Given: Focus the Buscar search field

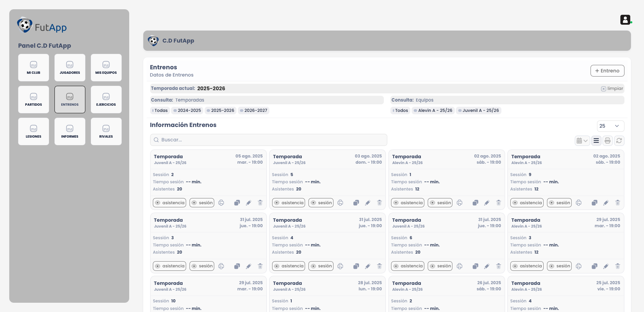Looking at the screenshot, I should point(268,140).
